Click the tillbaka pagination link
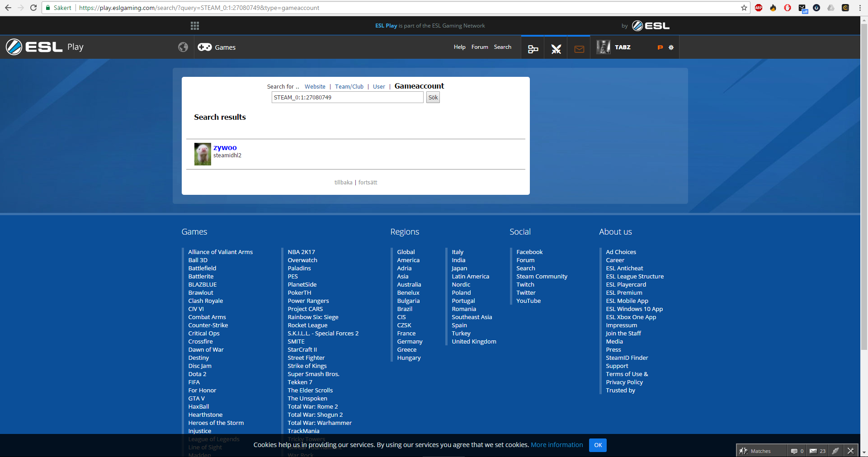 pos(344,183)
